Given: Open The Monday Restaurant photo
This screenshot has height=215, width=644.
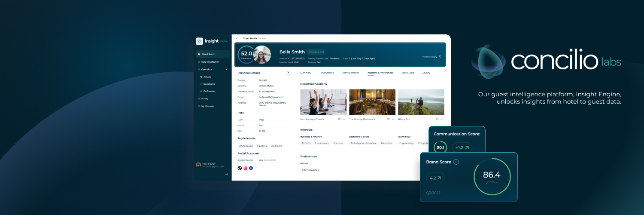Looking at the screenshot, I should (x=373, y=102).
